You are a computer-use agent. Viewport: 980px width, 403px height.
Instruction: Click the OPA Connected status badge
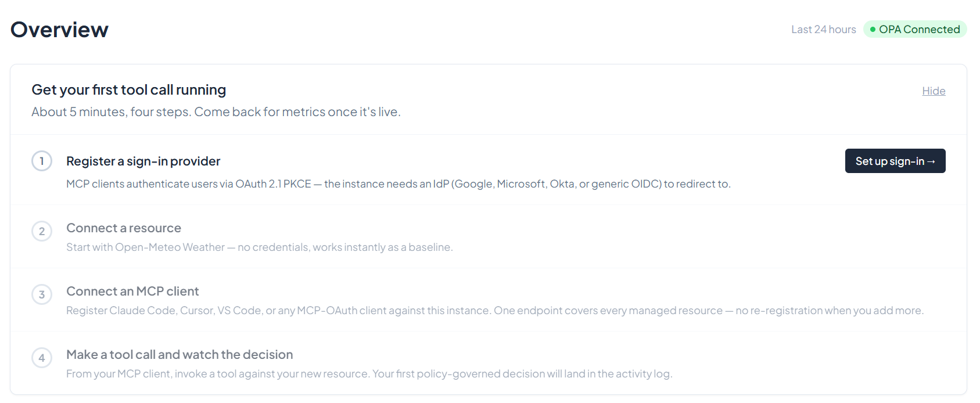[x=915, y=29]
